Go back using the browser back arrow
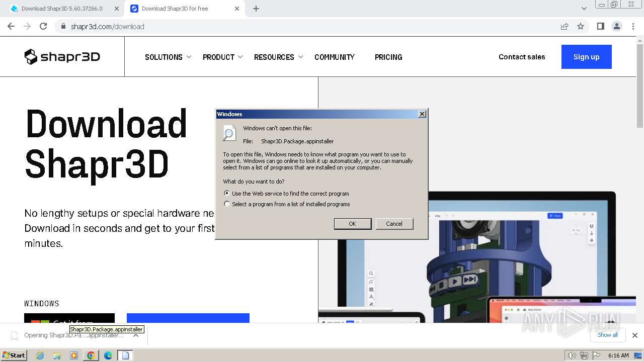644x362 pixels. [x=11, y=26]
